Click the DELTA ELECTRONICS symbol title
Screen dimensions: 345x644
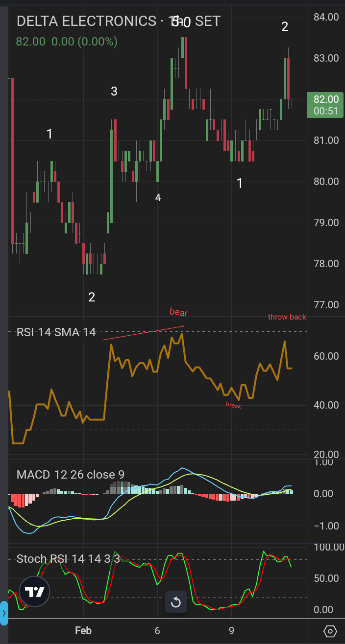point(86,21)
